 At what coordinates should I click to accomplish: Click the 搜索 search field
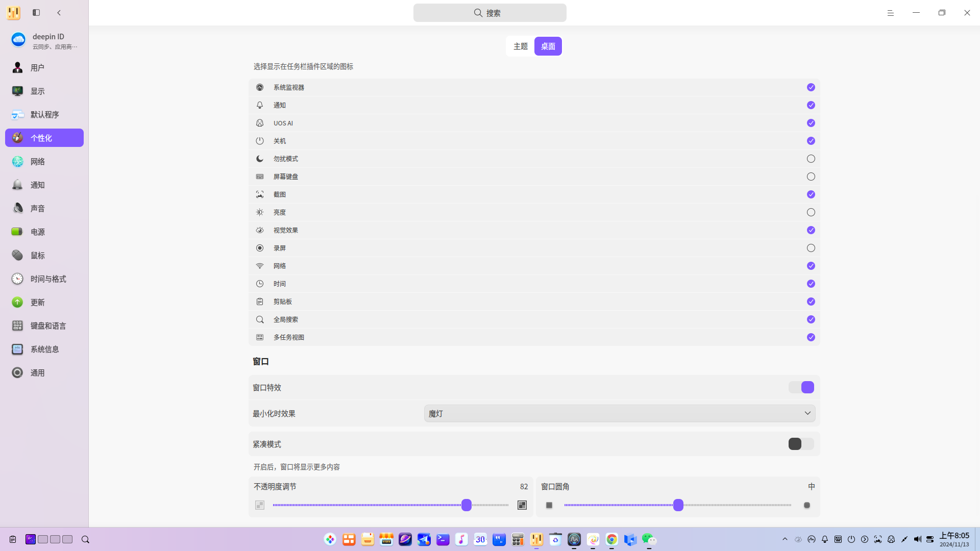(x=490, y=13)
